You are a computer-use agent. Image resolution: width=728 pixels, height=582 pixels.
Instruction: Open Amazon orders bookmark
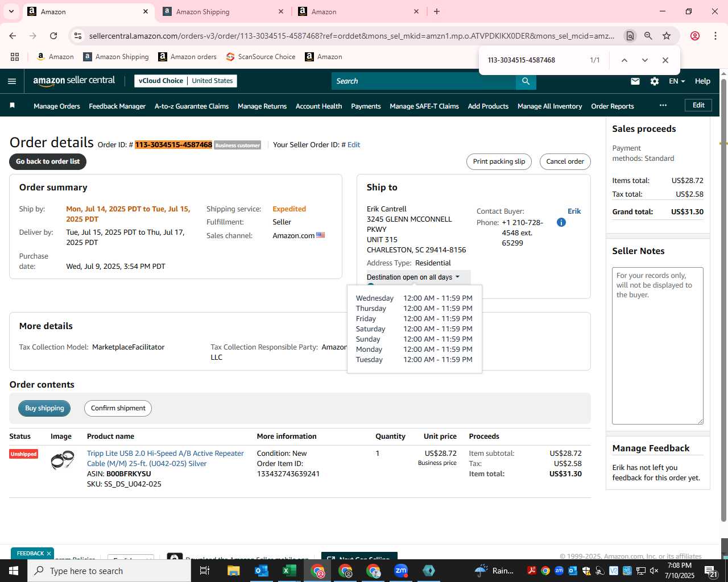point(187,57)
